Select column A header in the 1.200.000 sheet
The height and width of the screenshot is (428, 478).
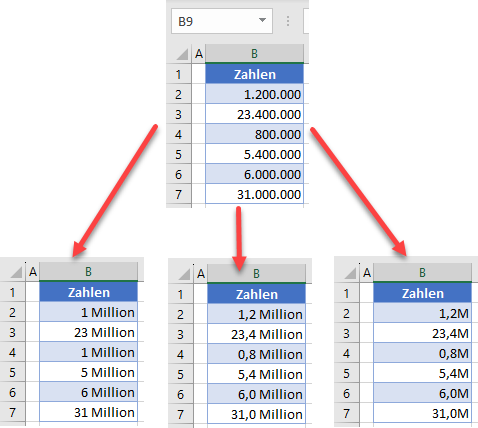pyautogui.click(x=199, y=53)
